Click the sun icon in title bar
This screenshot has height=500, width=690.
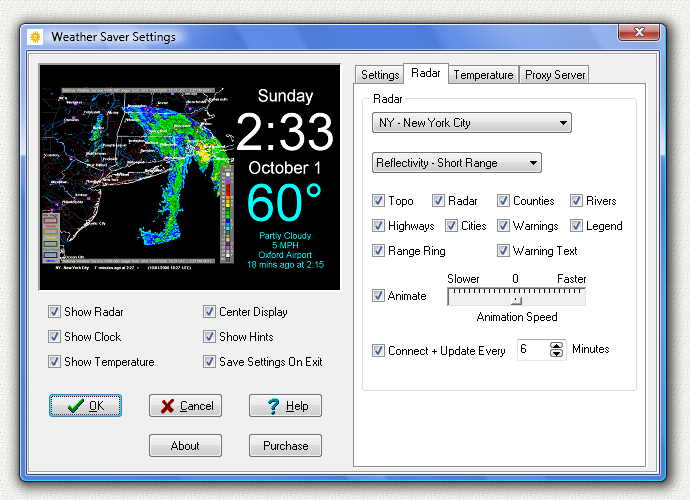tap(36, 37)
